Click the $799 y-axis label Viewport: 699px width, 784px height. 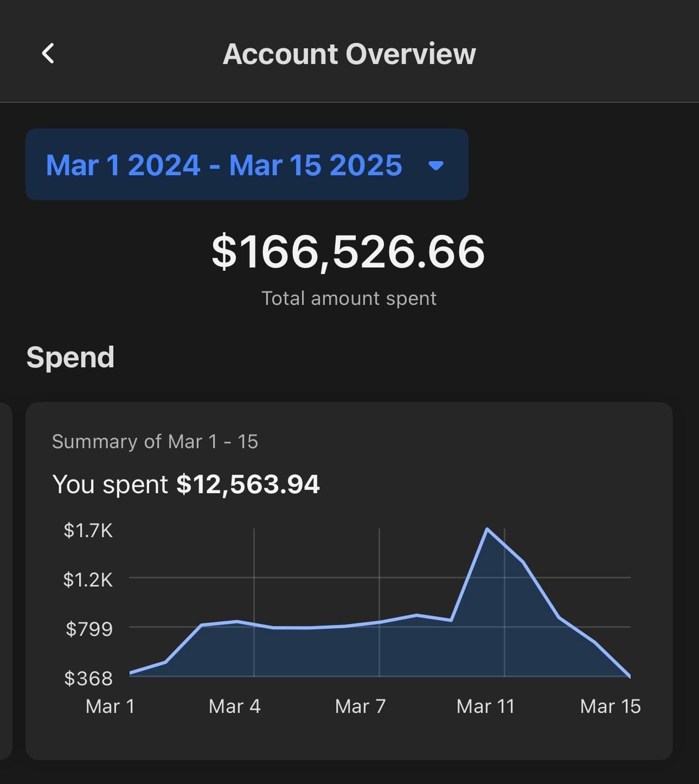click(x=89, y=629)
